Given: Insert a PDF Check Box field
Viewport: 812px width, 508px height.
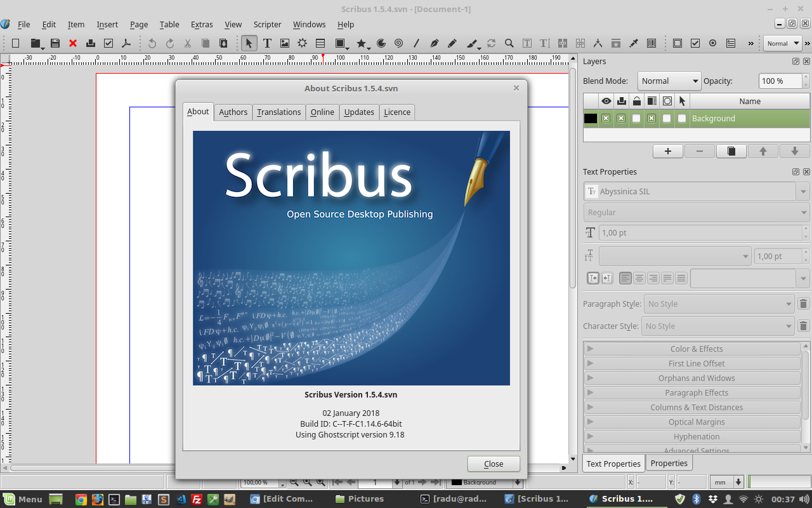Looking at the screenshot, I should click(695, 43).
